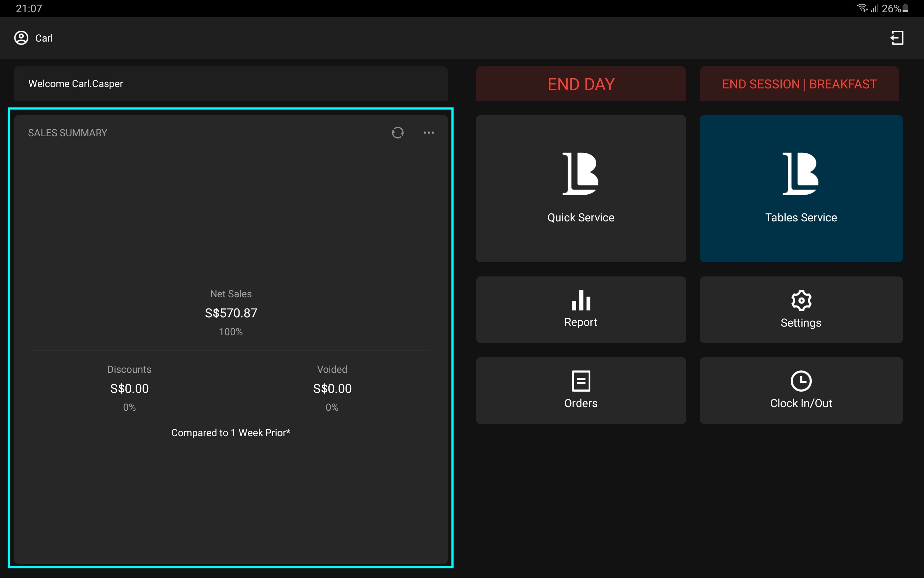
Task: Select the Carl username label
Action: tap(44, 38)
